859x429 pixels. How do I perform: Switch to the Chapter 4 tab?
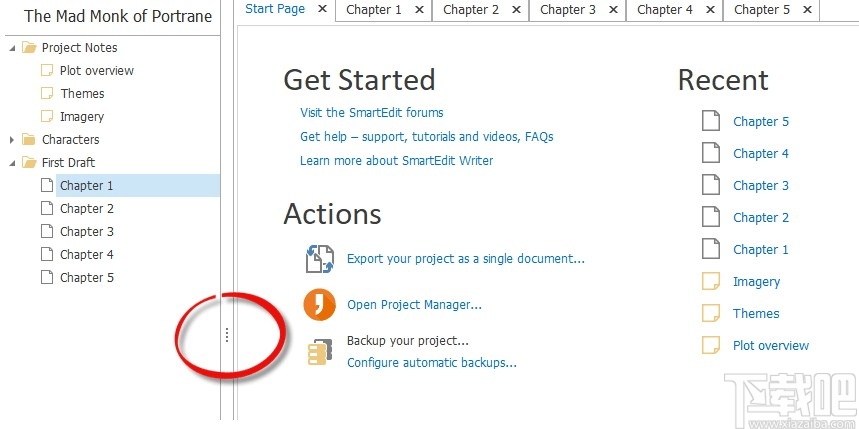coord(664,10)
